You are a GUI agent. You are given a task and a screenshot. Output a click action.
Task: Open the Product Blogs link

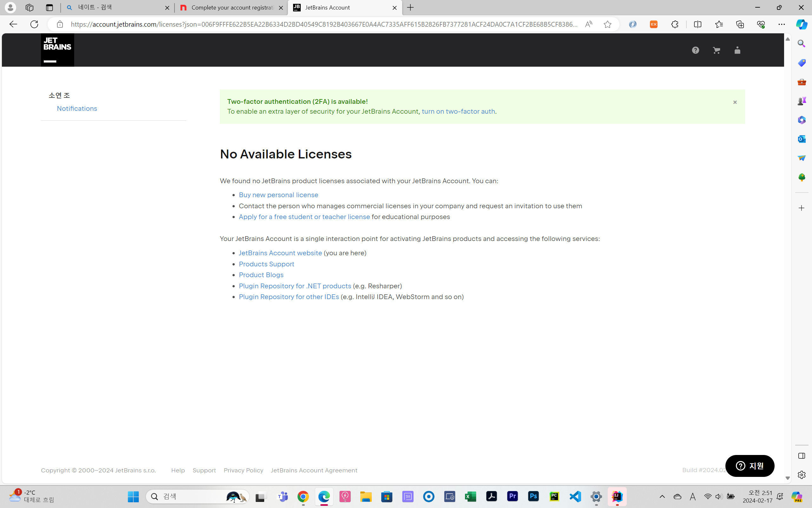(261, 275)
